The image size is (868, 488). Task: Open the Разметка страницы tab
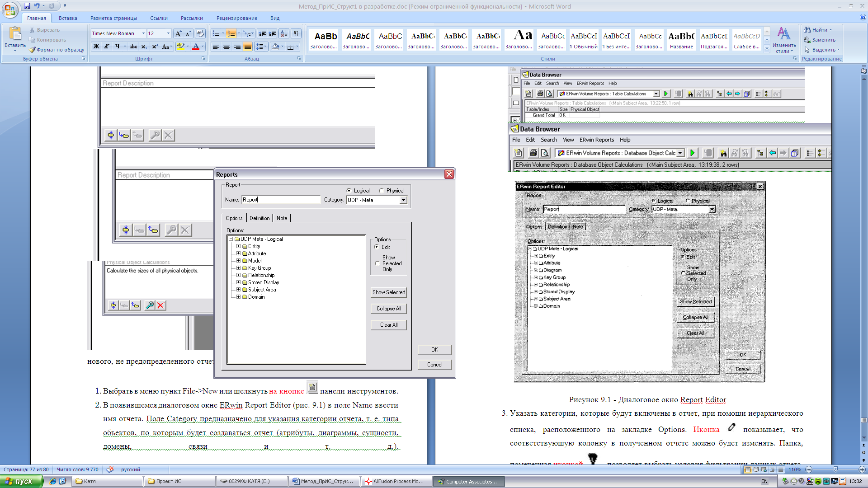coord(113,18)
